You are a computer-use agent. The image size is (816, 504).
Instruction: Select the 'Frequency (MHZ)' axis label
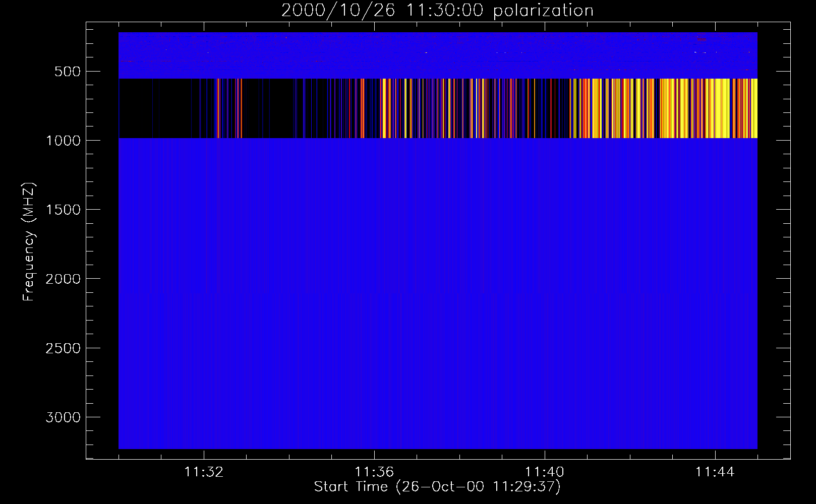tap(29, 242)
